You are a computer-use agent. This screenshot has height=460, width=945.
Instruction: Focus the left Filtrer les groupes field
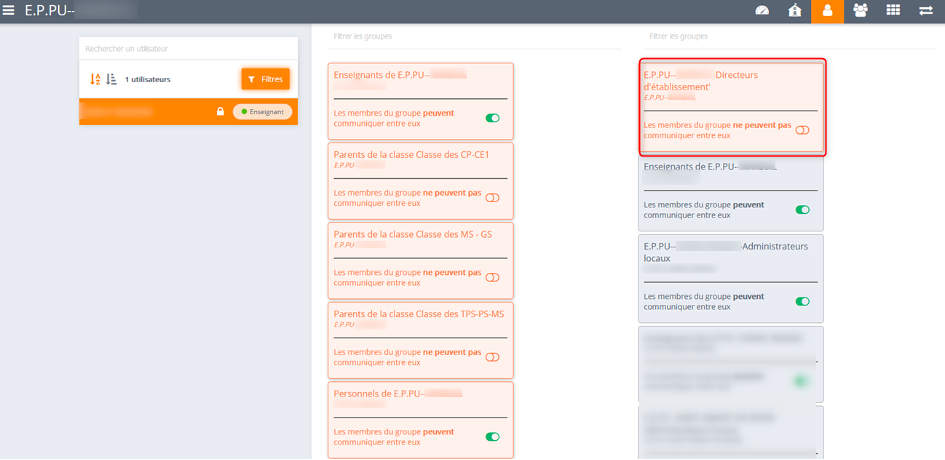coord(475,36)
